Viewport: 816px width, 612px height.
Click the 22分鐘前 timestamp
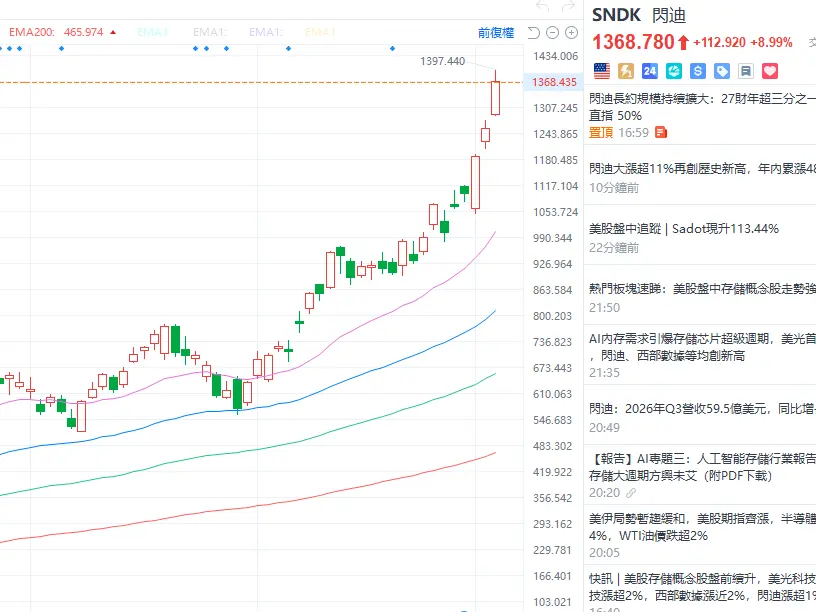[614, 248]
